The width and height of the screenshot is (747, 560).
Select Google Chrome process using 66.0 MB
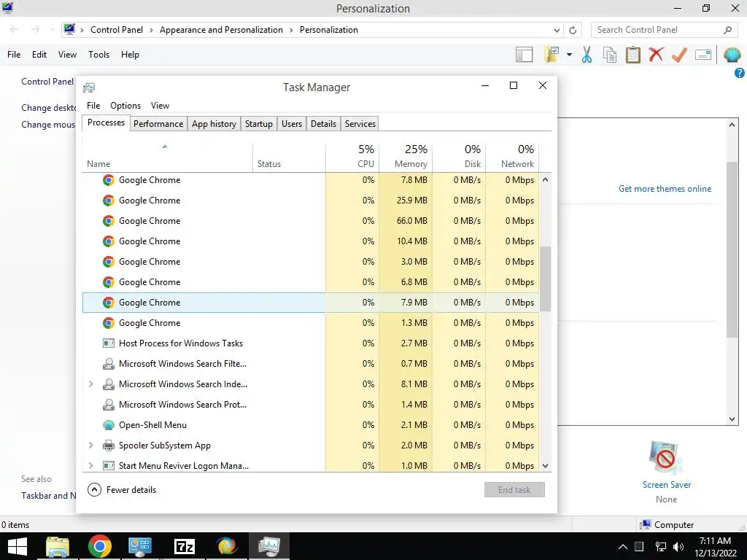tap(311, 221)
